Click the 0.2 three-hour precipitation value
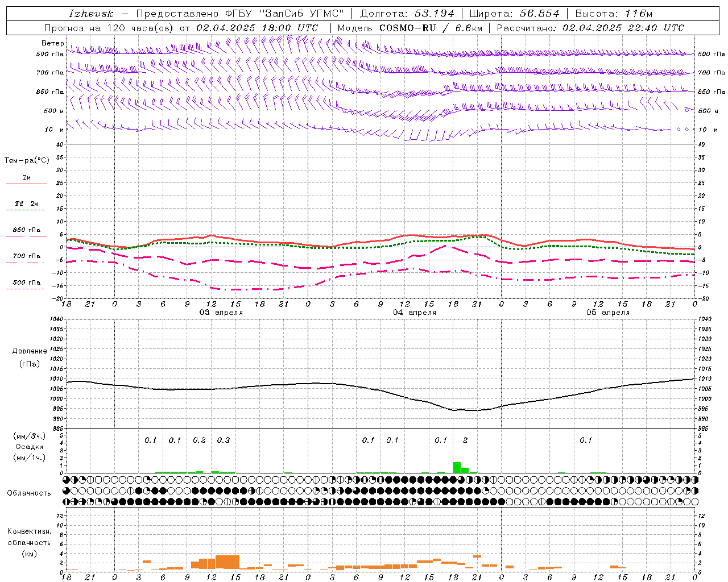The width and height of the screenshot is (728, 582). (x=199, y=440)
